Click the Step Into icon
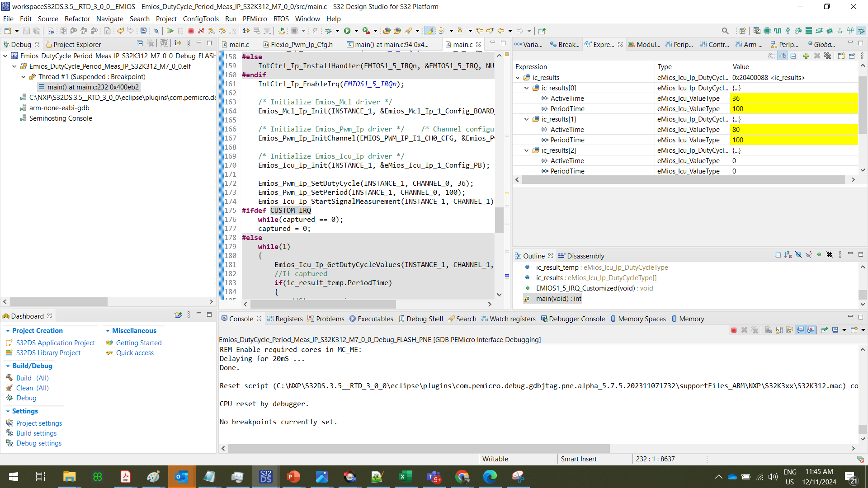The width and height of the screenshot is (868, 488). [x=211, y=31]
